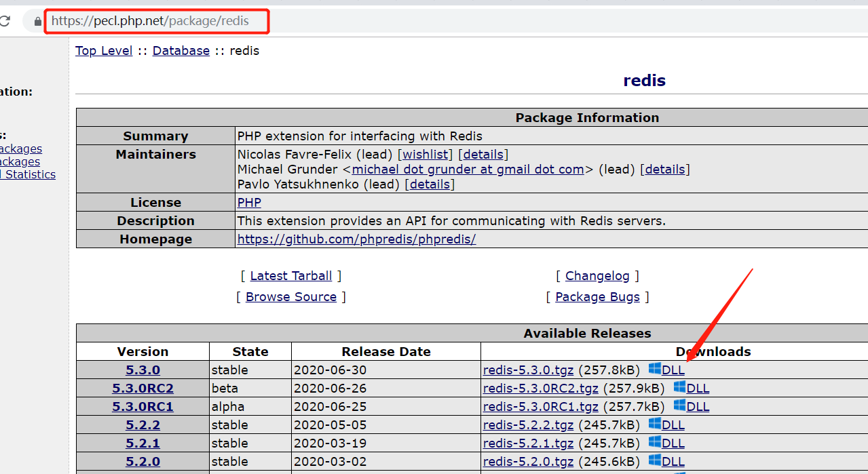The width and height of the screenshot is (868, 474).
Task: Click the Available Releases table header
Action: pyautogui.click(x=587, y=334)
